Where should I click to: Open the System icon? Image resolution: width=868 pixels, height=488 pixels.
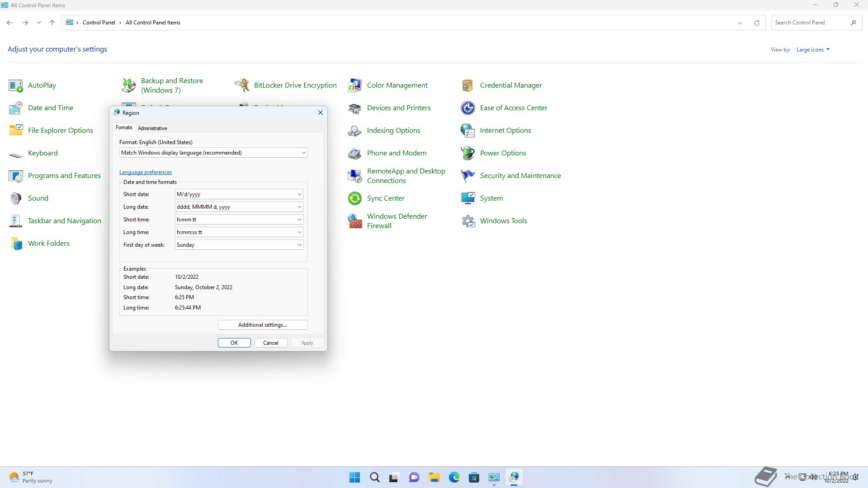(468, 198)
